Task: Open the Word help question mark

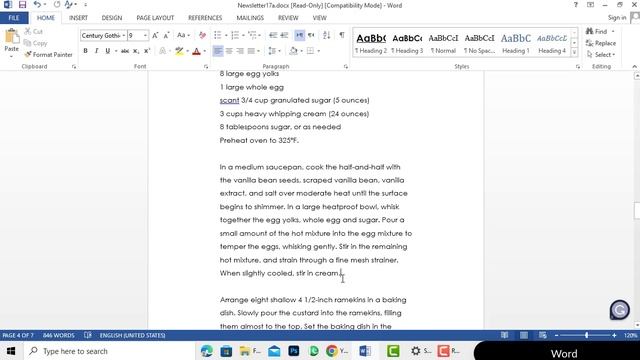Action: click(576, 5)
